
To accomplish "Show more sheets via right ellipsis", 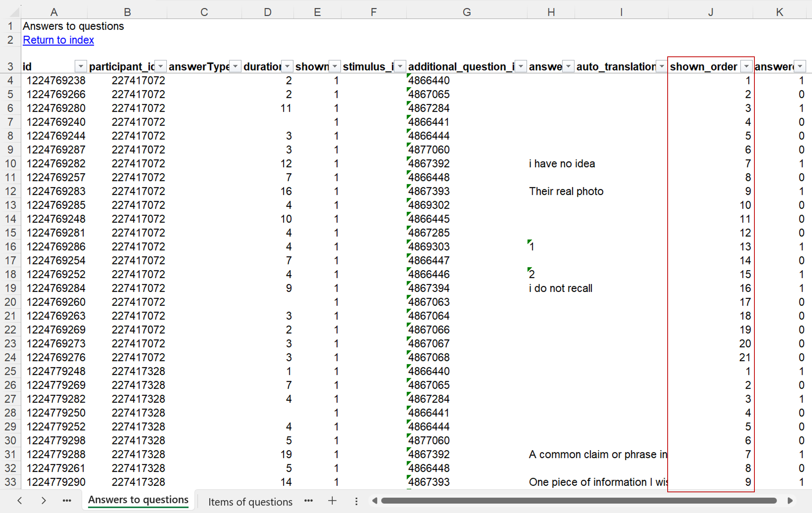I will pyautogui.click(x=308, y=501).
